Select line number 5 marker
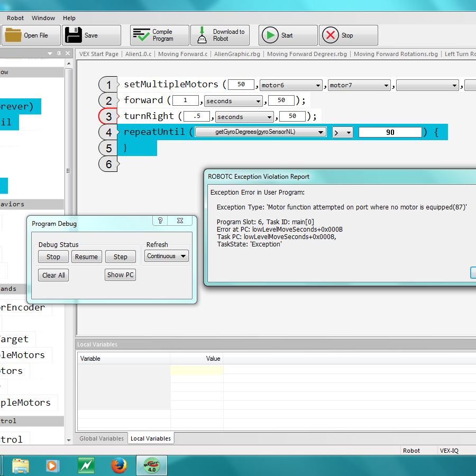Screen dimensions: 476x476 click(x=108, y=148)
